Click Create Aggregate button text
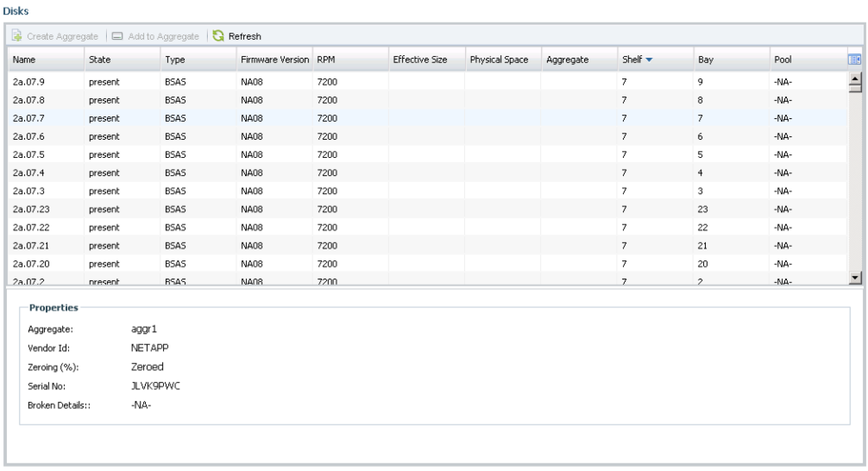Viewport: 868px width, 471px height. coord(63,36)
